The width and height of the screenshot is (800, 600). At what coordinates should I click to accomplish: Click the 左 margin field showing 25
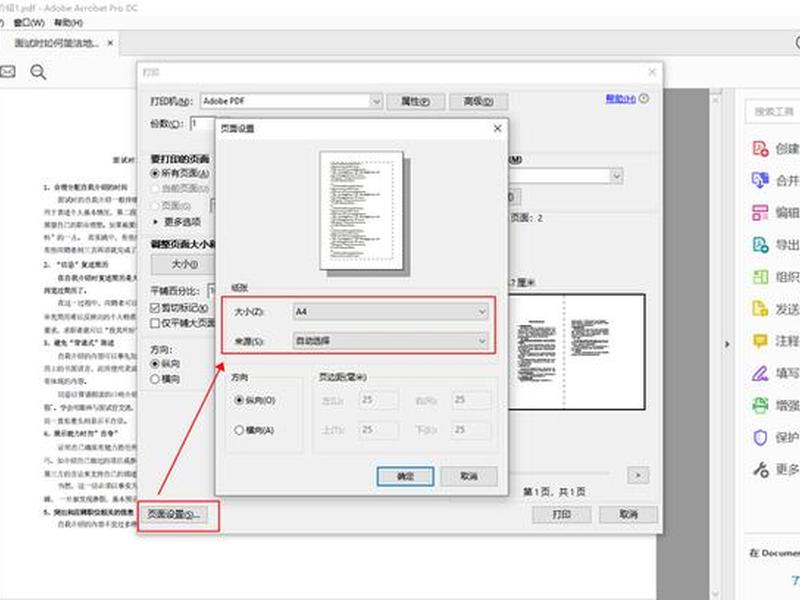pyautogui.click(x=378, y=401)
